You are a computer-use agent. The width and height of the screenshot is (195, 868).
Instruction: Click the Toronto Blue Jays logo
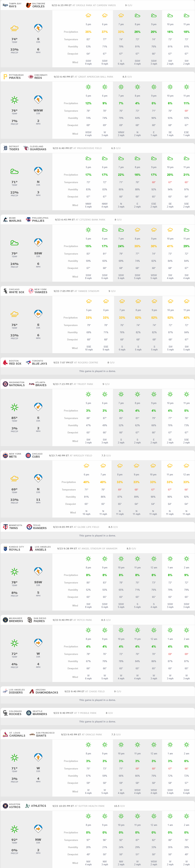[28, 362]
